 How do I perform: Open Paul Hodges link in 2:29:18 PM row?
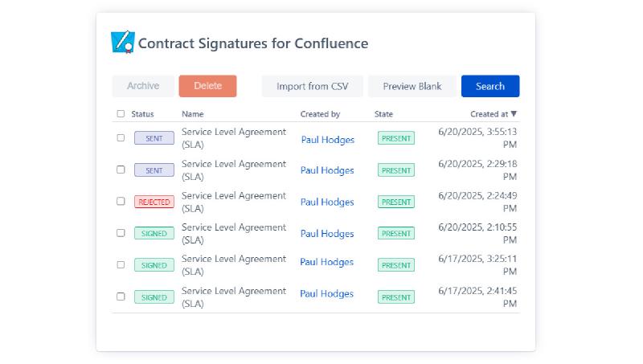pos(327,170)
